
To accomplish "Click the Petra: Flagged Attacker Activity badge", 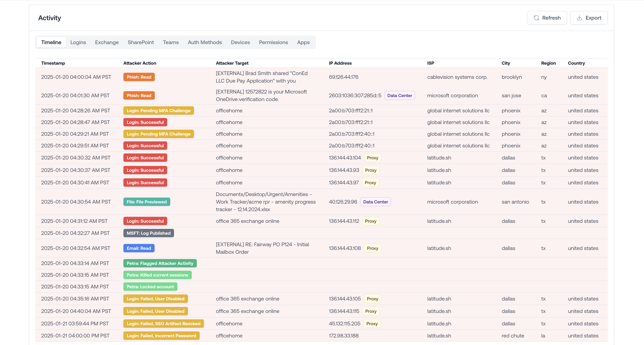I will [160, 263].
